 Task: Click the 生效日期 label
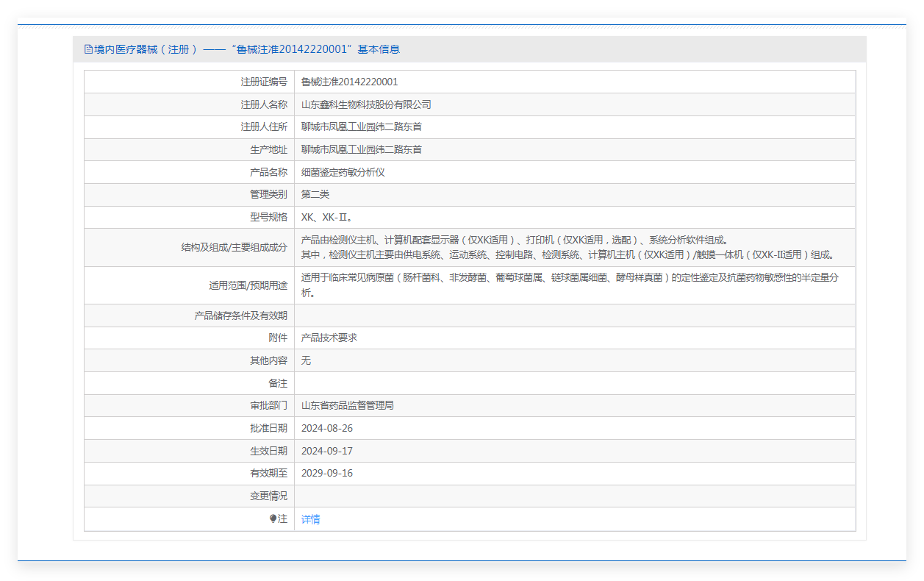[x=268, y=451]
